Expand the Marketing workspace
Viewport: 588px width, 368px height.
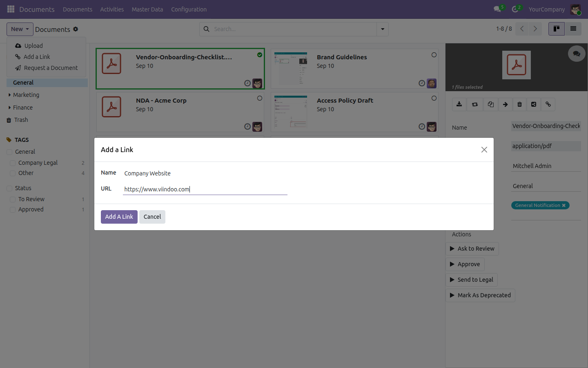tap(9, 95)
